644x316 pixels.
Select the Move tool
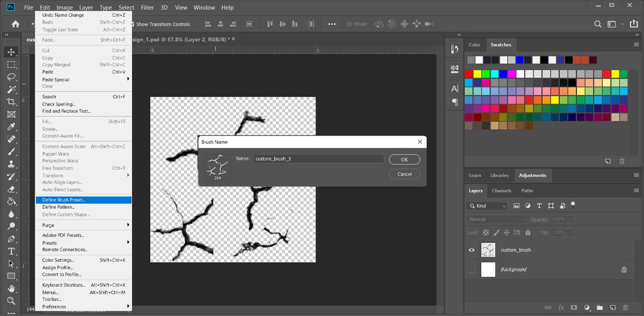[x=11, y=52]
